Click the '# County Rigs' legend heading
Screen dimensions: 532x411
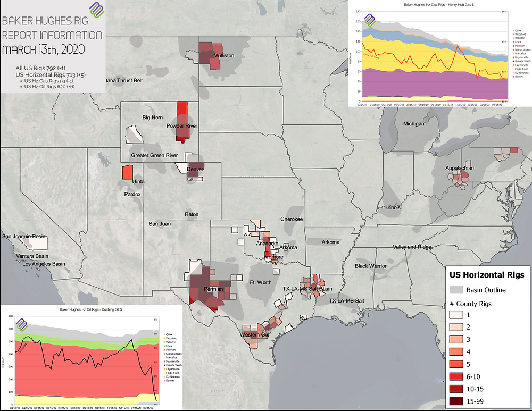click(x=470, y=304)
